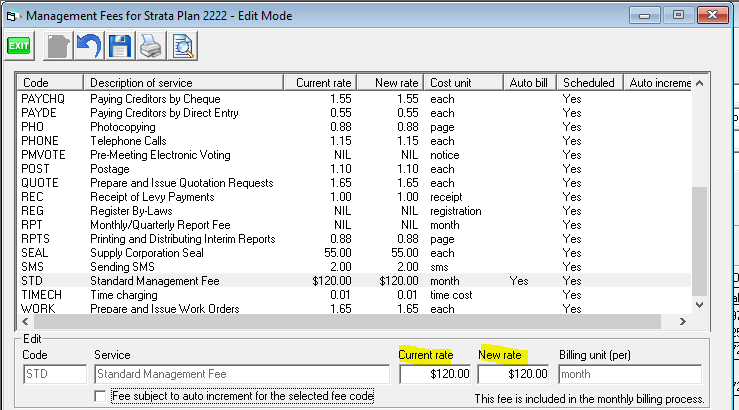Click the Cost unit column header
This screenshot has height=410, width=739.
[x=463, y=82]
